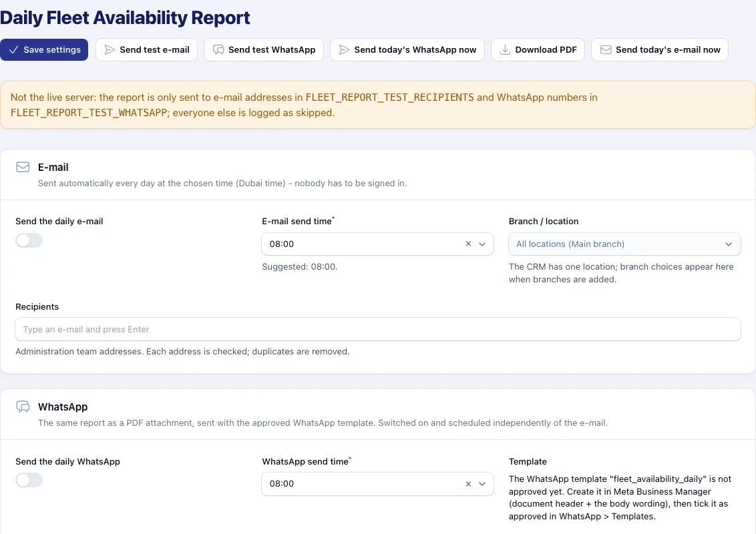Image resolution: width=756 pixels, height=534 pixels.
Task: Clear the E-mail send time value
Action: [x=468, y=244]
